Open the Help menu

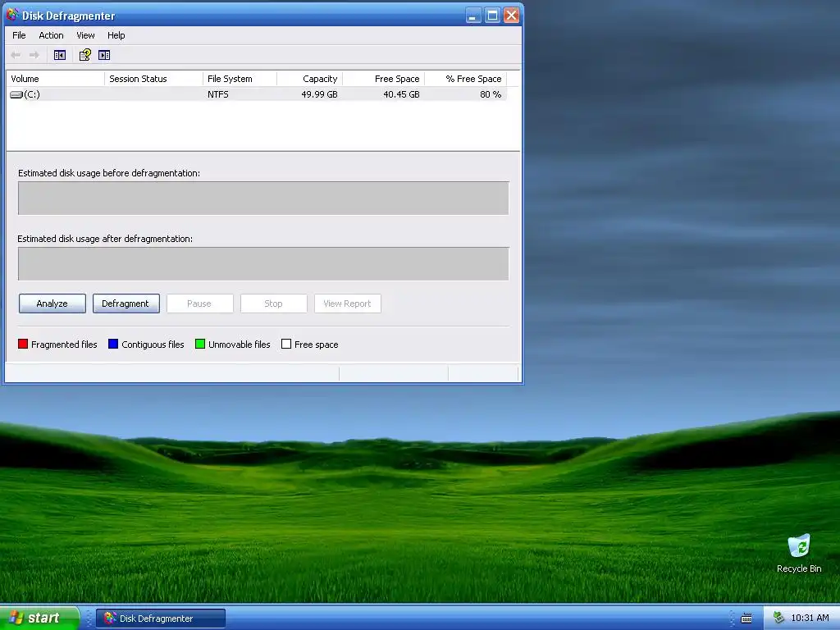(116, 35)
